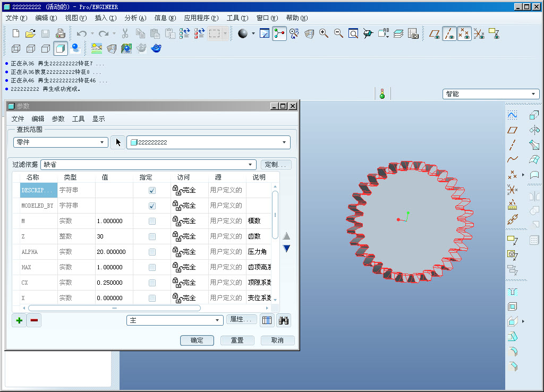Image resolution: width=544 pixels, height=392 pixels.
Task: Open the 智能 selection filter dropdown
Action: pos(491,94)
